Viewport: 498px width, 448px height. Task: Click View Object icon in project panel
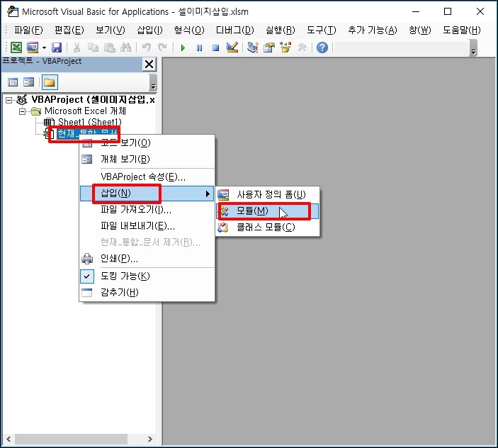[28, 83]
